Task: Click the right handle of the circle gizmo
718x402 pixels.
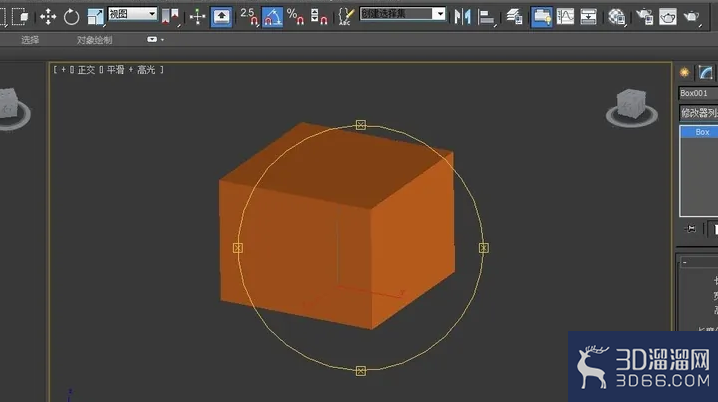Action: (484, 248)
